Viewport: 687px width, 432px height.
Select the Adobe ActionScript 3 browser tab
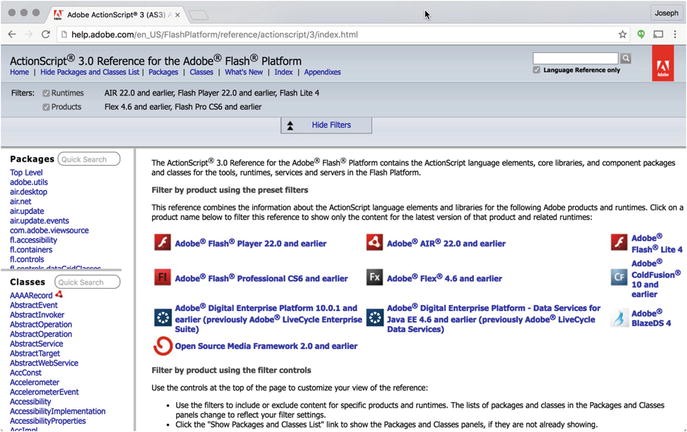[116, 15]
